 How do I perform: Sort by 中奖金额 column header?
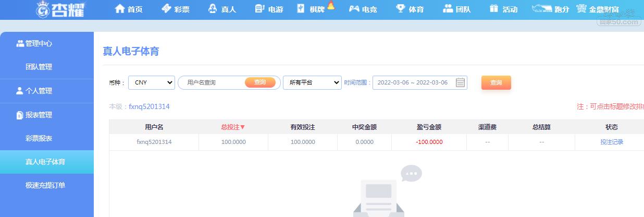pos(364,127)
